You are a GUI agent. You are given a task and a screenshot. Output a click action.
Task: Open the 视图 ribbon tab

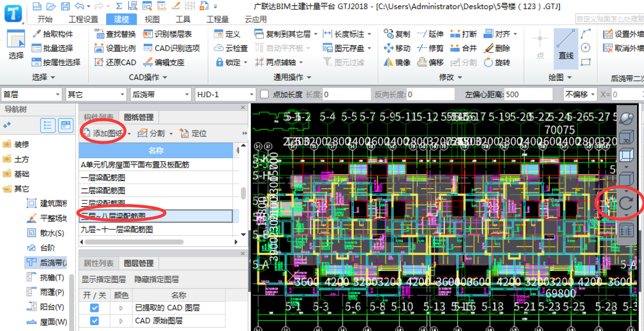point(152,19)
